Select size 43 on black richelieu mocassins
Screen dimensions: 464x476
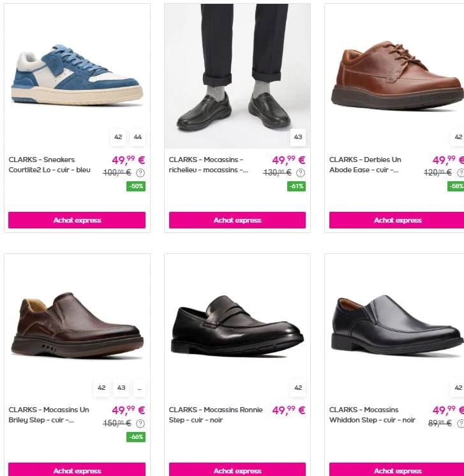point(298,137)
